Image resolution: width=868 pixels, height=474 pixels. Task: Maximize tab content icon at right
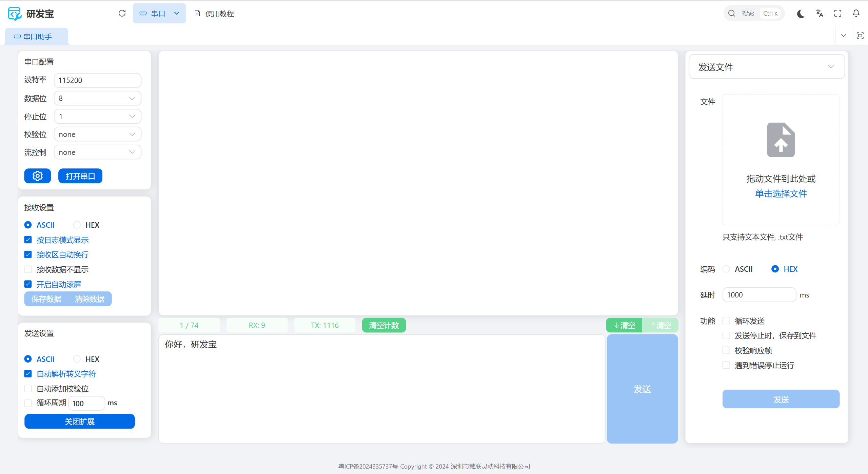tap(860, 36)
